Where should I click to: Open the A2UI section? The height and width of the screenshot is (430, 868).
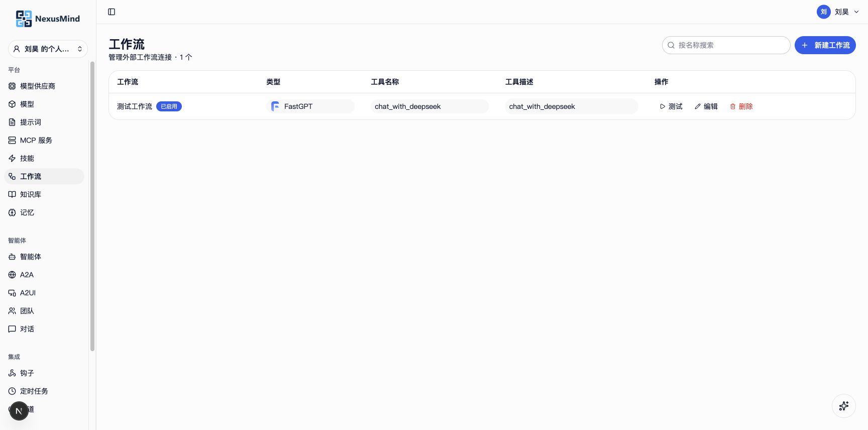pyautogui.click(x=44, y=293)
